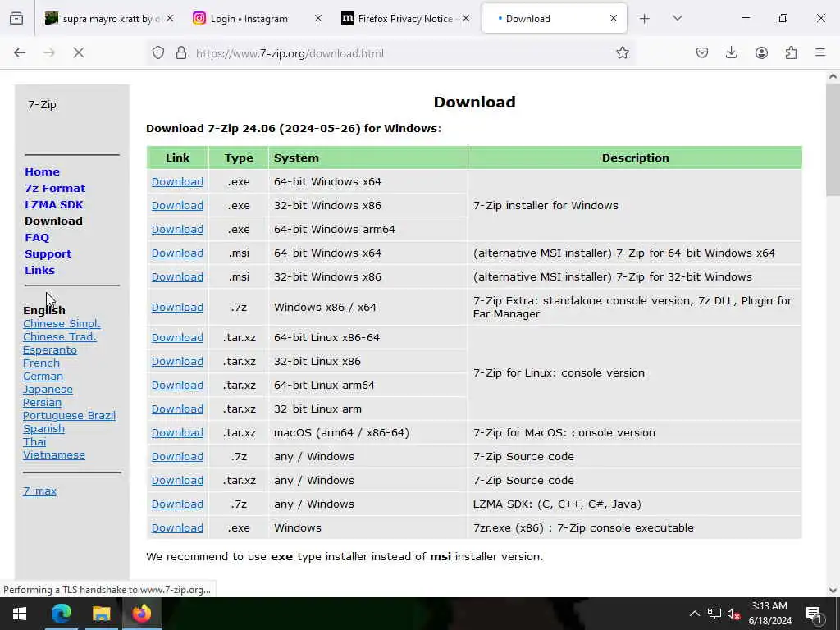The height and width of the screenshot is (630, 840).
Task: View site security via padlock icon
Action: [181, 52]
